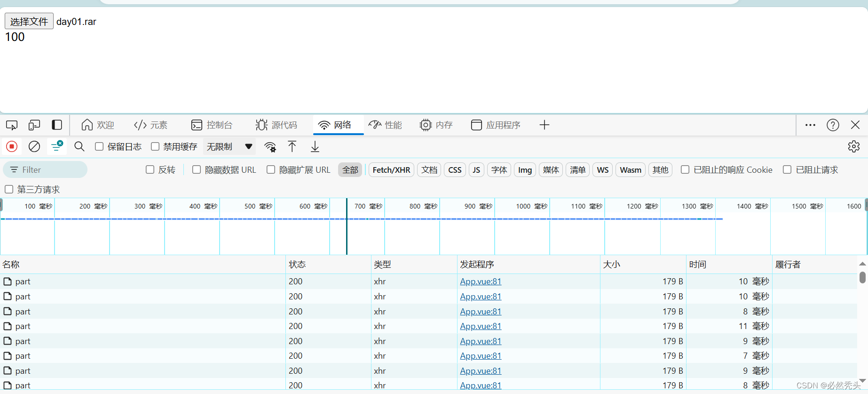This screenshot has width=868, height=394.
Task: Filter by 清单 manifest requests
Action: pos(578,169)
